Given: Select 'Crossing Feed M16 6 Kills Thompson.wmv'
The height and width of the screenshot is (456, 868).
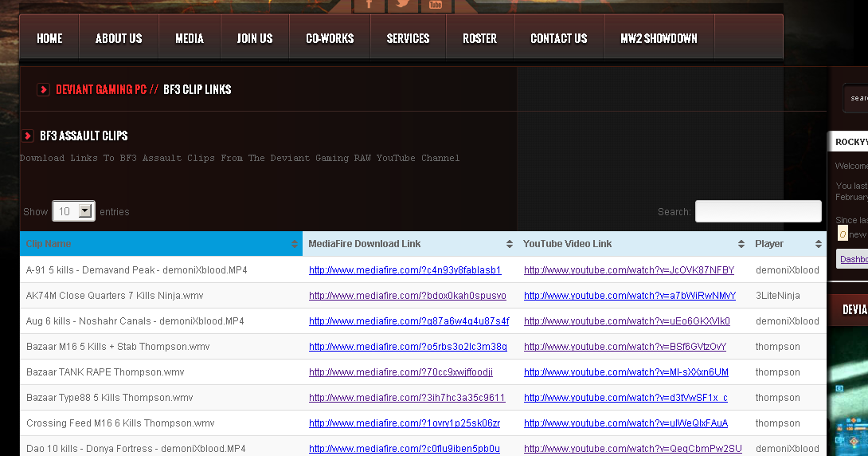Looking at the screenshot, I should [x=120, y=423].
